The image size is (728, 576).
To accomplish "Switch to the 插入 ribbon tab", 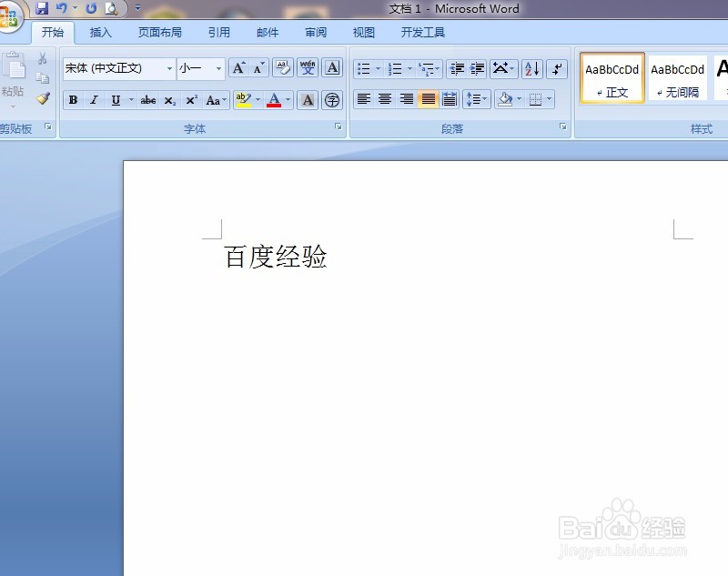I will point(100,32).
